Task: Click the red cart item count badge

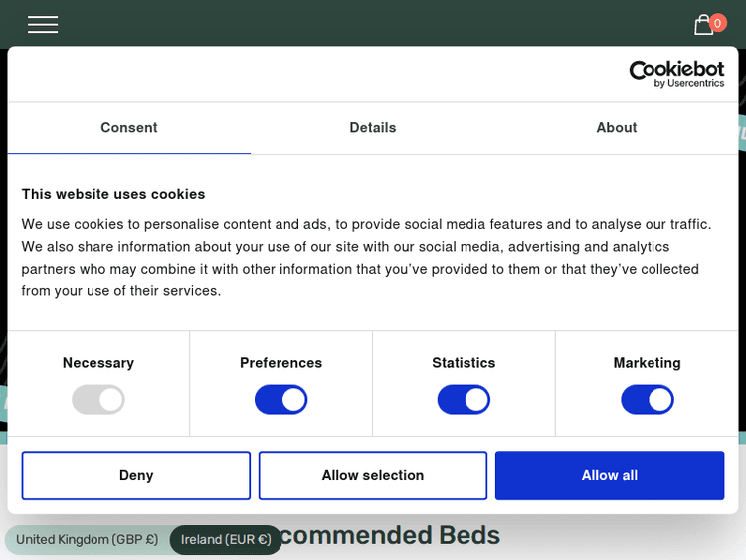Action: tap(718, 22)
